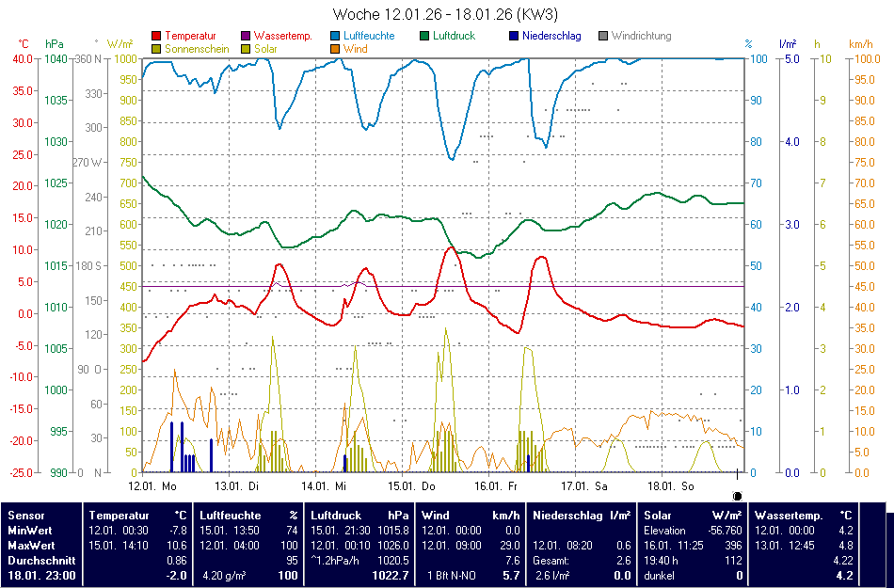The width and height of the screenshot is (894, 588).
Task: Click the Sonnenschein legend square
Action: [x=156, y=49]
